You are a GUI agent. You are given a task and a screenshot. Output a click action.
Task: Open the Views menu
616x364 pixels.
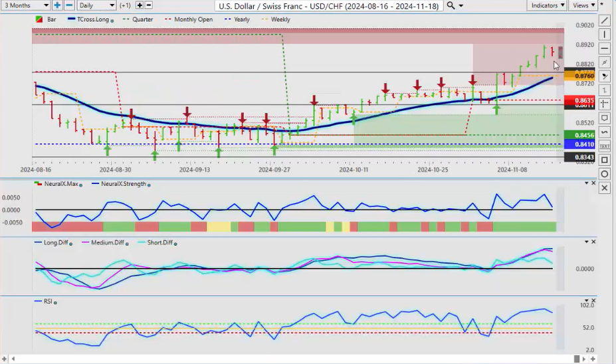(583, 5)
